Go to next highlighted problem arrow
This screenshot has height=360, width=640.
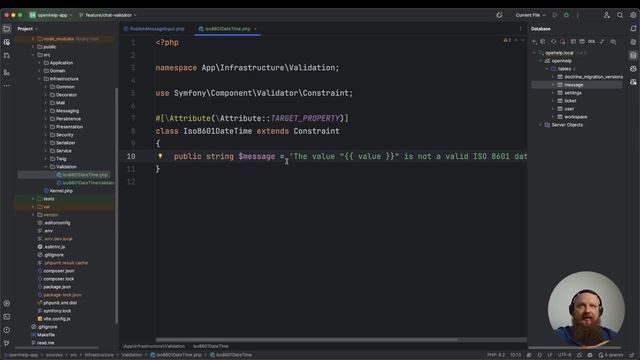522,40
